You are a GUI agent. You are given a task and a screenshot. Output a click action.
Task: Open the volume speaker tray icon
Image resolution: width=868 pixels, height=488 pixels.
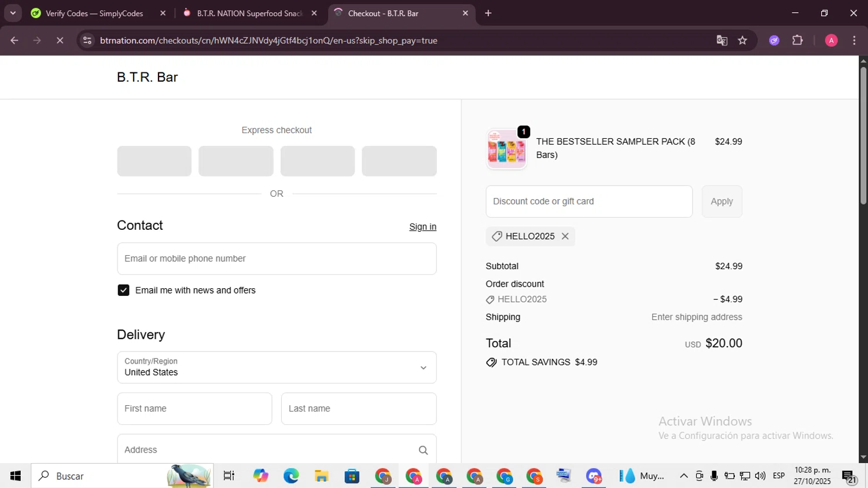(760, 476)
